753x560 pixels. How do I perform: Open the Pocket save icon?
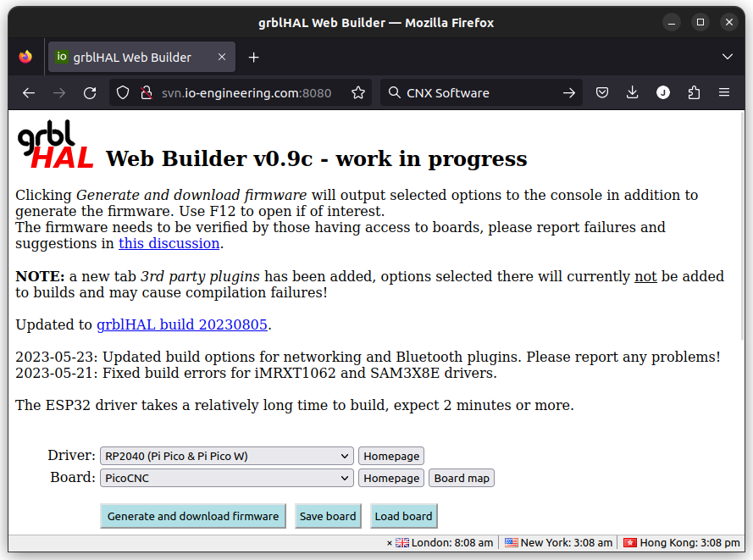point(602,92)
